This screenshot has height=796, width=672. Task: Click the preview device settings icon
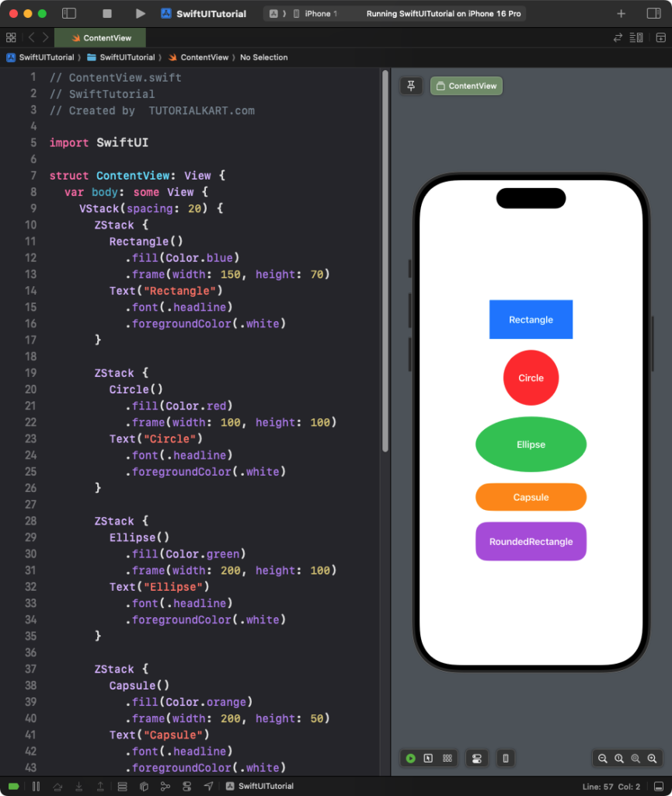[x=476, y=759]
